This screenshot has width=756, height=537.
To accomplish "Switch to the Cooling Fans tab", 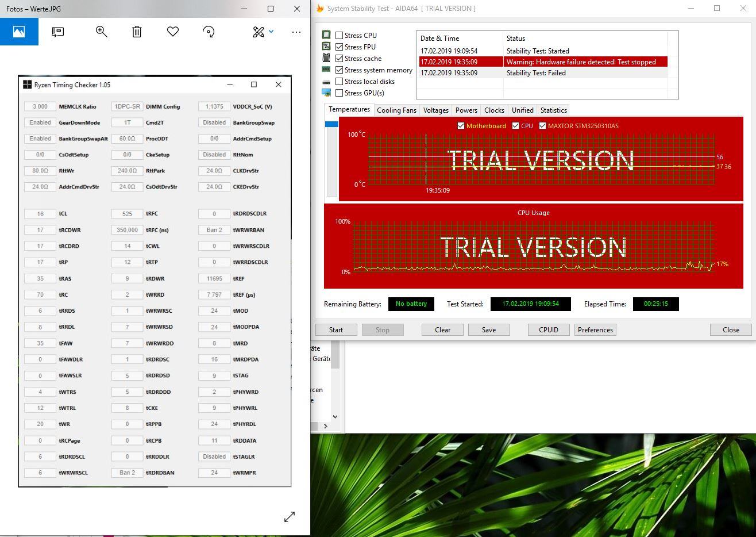I will click(x=396, y=110).
